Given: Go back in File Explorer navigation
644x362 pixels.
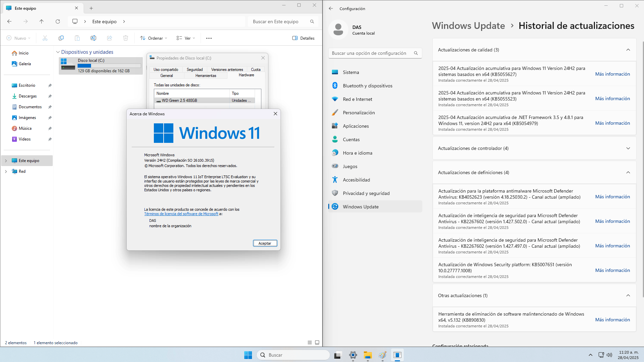Looking at the screenshot, I should point(9,22).
